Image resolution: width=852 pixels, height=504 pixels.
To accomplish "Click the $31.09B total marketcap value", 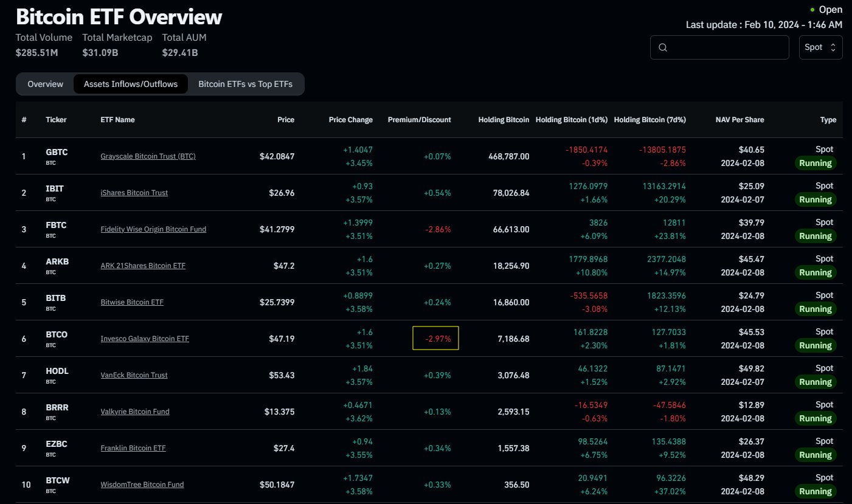I will point(100,52).
